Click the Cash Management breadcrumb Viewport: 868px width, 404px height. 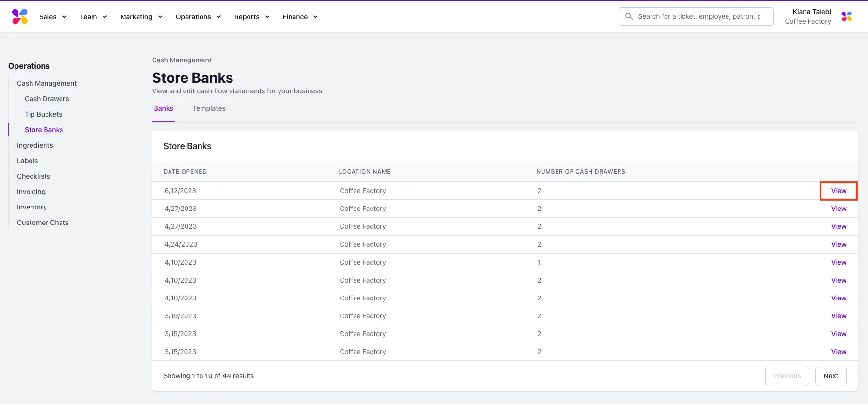(182, 60)
